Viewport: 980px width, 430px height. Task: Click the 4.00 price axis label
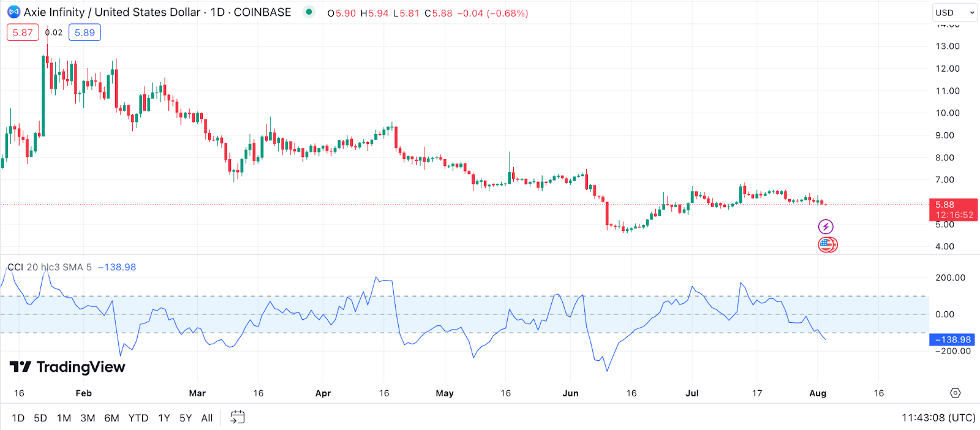point(944,246)
